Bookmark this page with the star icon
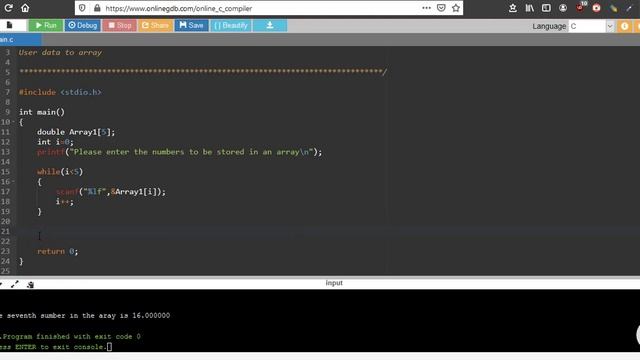This screenshot has height=360, width=640. [x=456, y=8]
